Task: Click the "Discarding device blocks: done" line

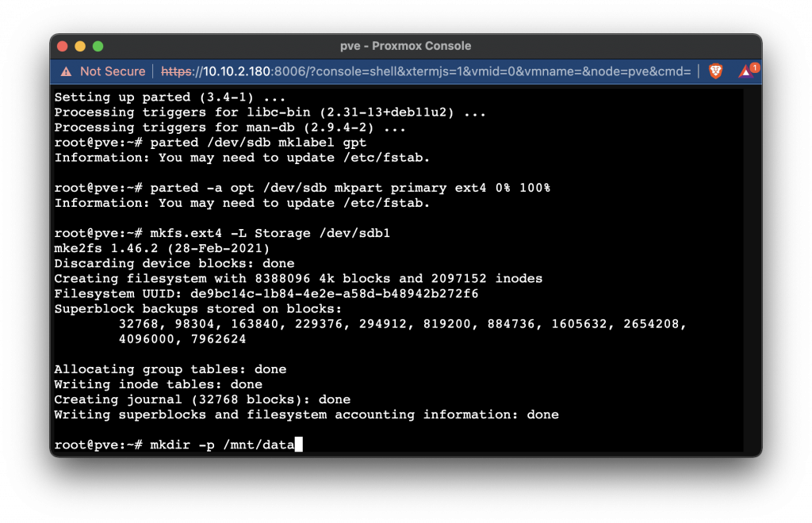Action: tap(174, 263)
